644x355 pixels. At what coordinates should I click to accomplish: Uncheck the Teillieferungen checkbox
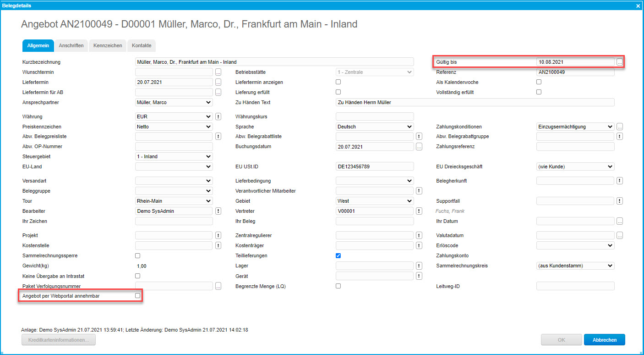point(338,255)
